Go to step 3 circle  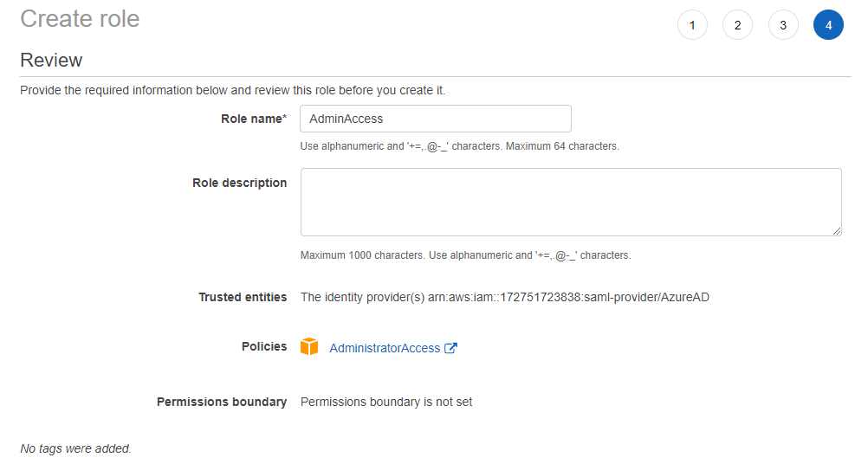click(x=783, y=25)
